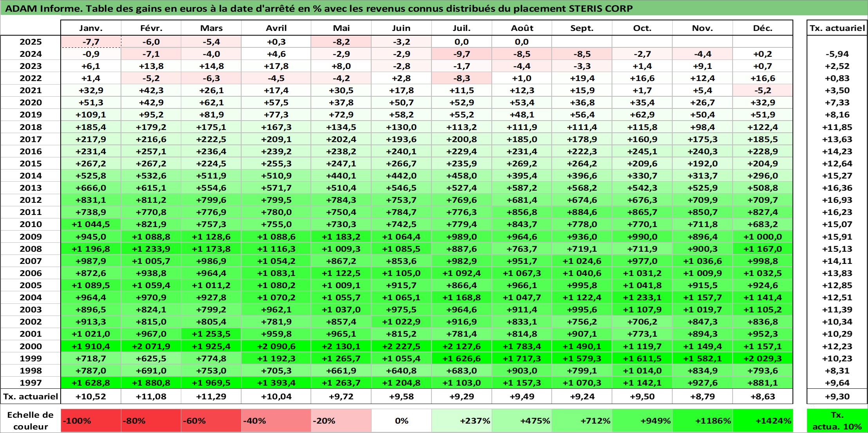Click the +1 014,0 cell in October 1998

point(642,371)
